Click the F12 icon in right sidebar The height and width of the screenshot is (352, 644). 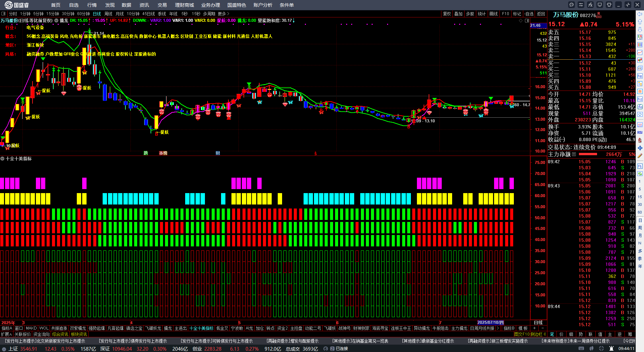(x=640, y=99)
